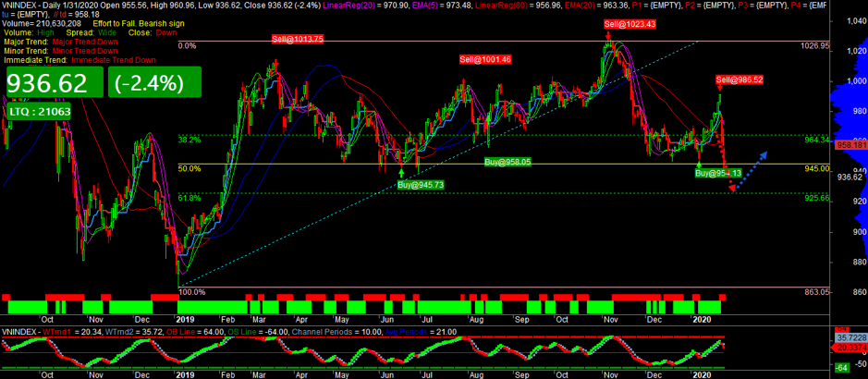Screen dimensions: 868x379
Task: Click the Sell@1023.43 signal marker
Action: point(630,23)
